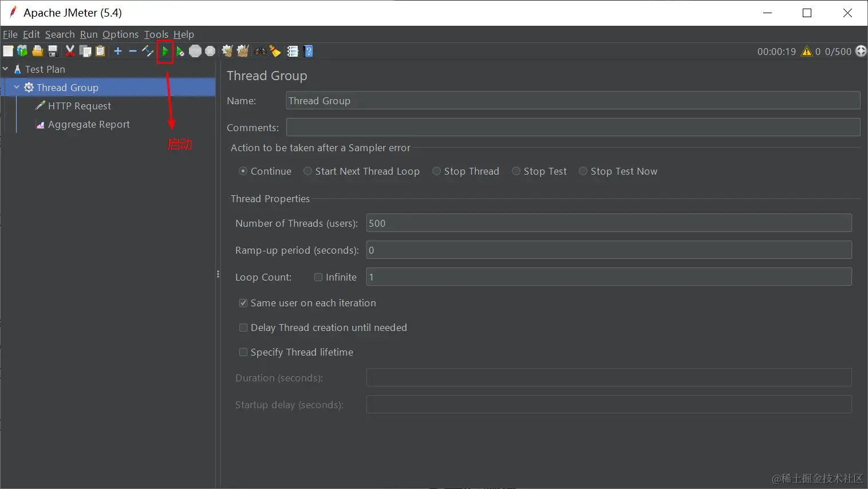
Task: Start the test with green play icon
Action: pyautogui.click(x=165, y=52)
